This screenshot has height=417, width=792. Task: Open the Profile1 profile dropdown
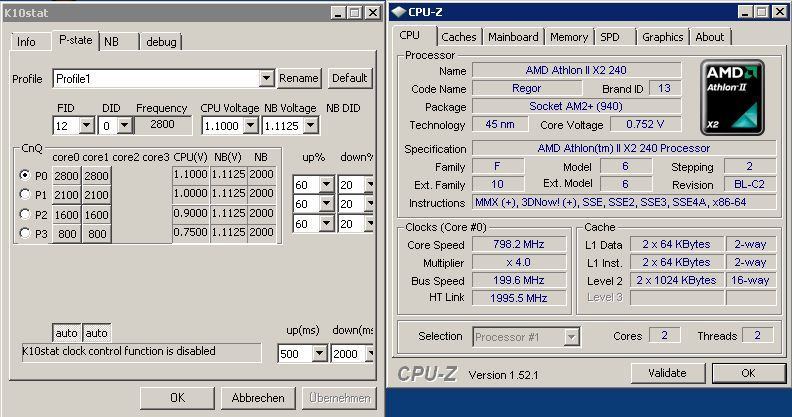point(267,79)
